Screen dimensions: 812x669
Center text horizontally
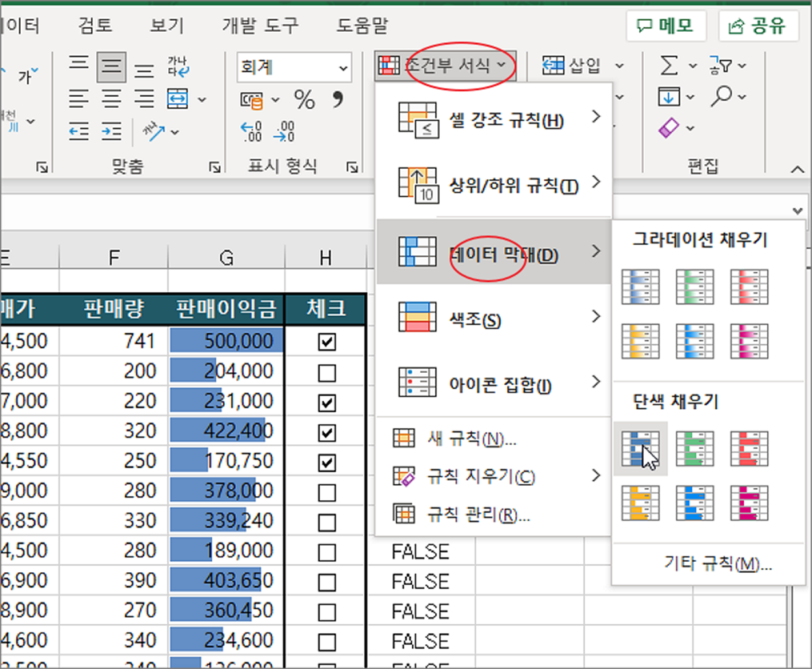112,99
